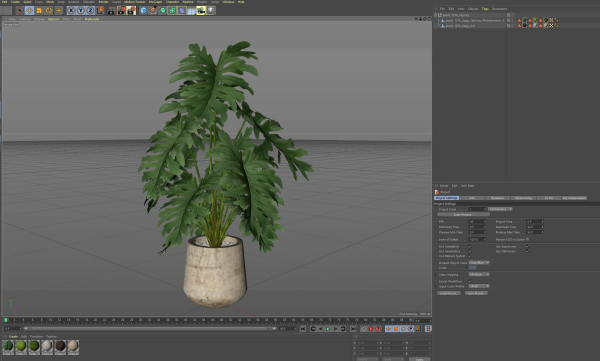Toggle the X axis lock
The image size is (600, 361).
coord(71,11)
